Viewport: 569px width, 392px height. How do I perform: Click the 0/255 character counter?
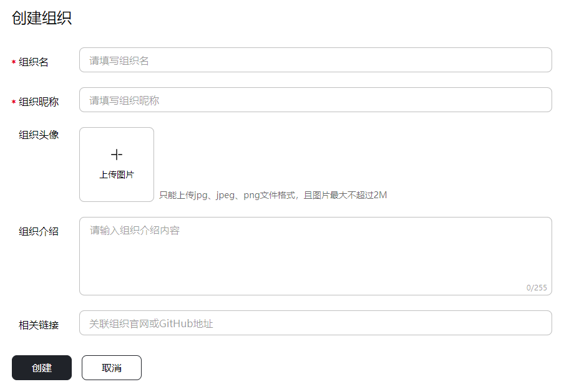[x=538, y=288]
